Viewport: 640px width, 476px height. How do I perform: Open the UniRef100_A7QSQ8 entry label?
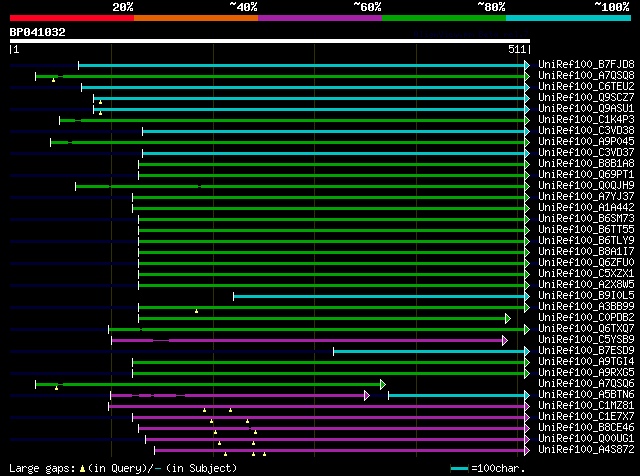[586, 76]
